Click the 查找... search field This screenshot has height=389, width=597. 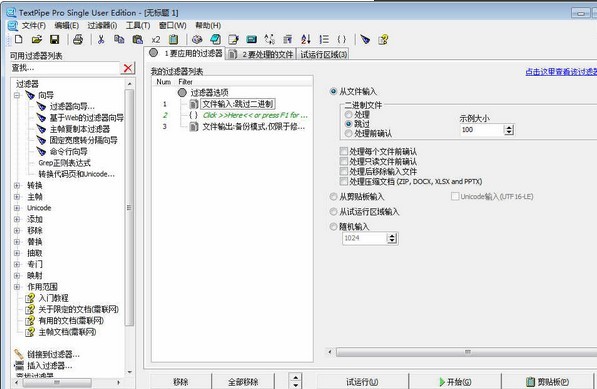pos(65,68)
